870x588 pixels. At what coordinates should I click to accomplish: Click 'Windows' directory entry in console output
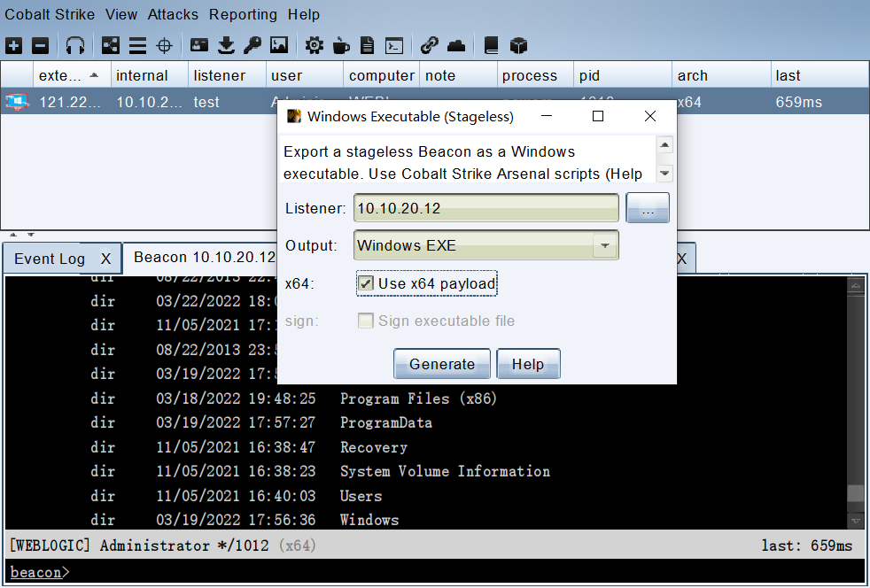(x=369, y=520)
